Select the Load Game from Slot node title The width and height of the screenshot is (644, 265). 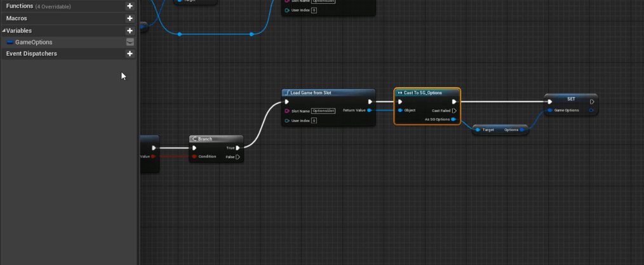tap(311, 93)
